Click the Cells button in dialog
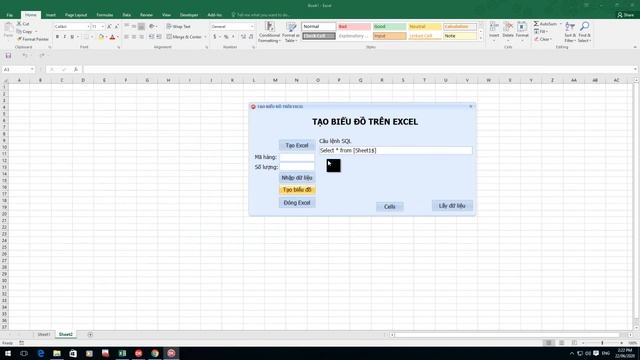This screenshot has width=640, height=360. [389, 207]
